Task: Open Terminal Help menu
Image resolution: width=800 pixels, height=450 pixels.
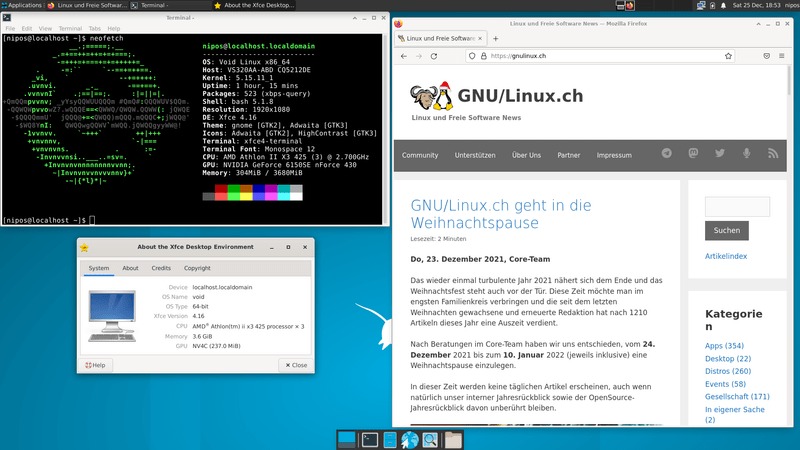Action: [x=114, y=29]
